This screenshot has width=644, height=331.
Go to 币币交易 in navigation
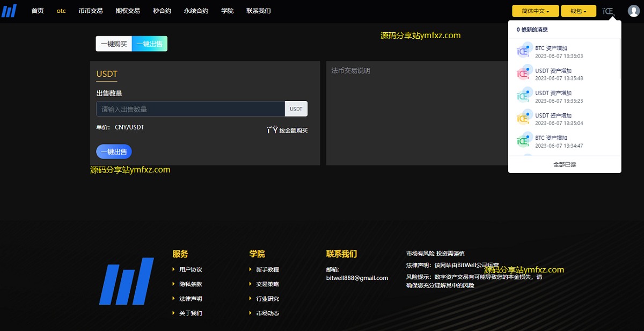click(90, 11)
